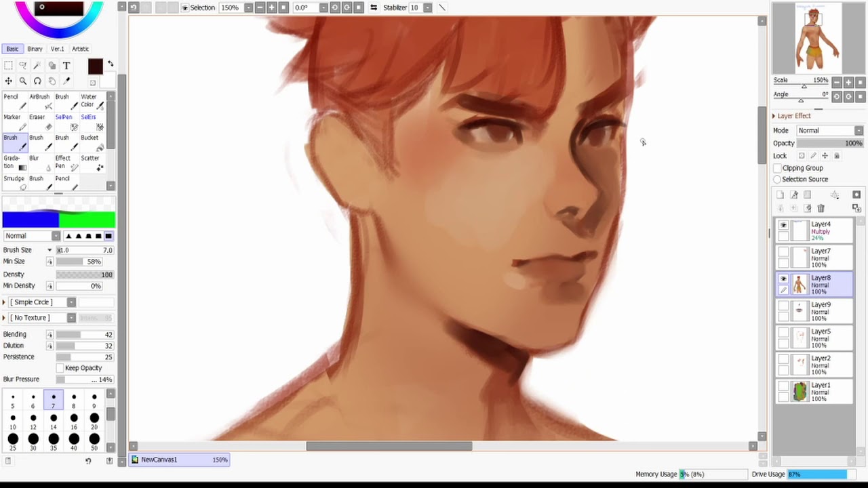Select the Text tool
Image resolution: width=868 pixels, height=488 pixels.
pyautogui.click(x=66, y=66)
